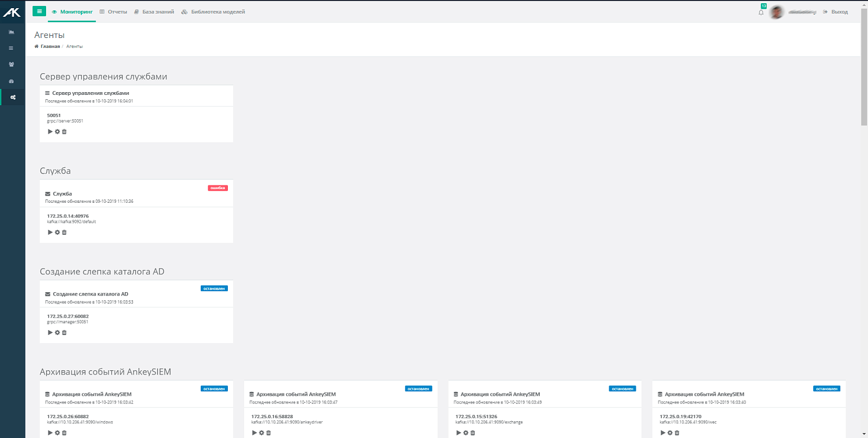This screenshot has width=868, height=438.
Task: Start agent 172.25.0.14:40976 play icon
Action: (x=50, y=233)
